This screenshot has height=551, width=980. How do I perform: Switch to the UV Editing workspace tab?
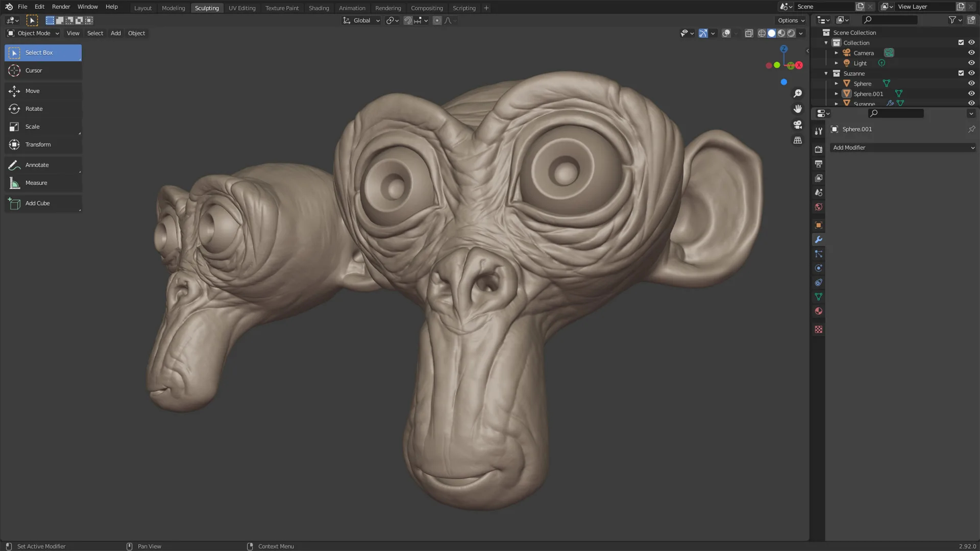tap(242, 8)
